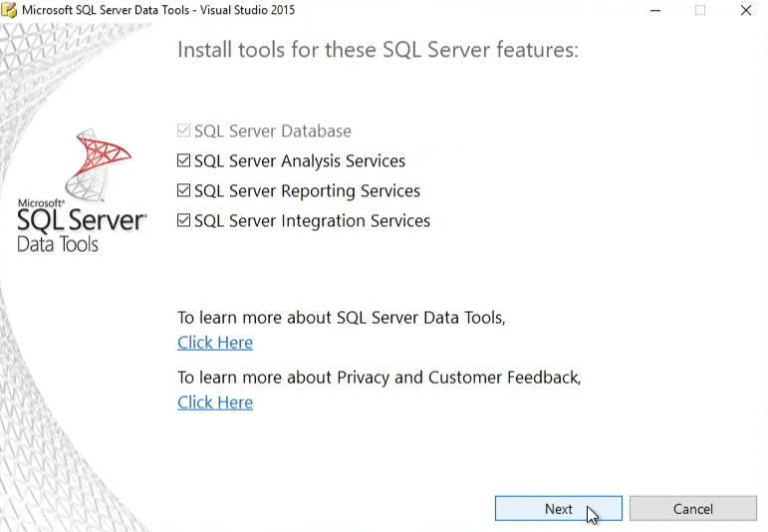This screenshot has width=768, height=532.
Task: Click the "Data Tools" text under the logo
Action: click(x=58, y=244)
